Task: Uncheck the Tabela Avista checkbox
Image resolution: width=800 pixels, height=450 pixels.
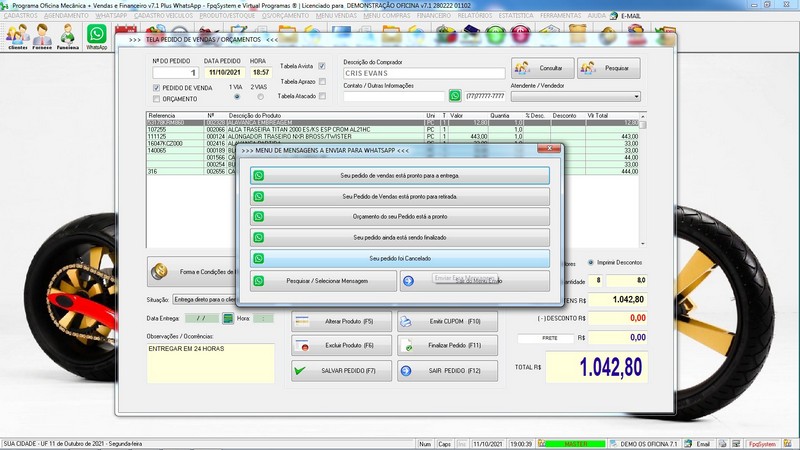Action: 322,66
